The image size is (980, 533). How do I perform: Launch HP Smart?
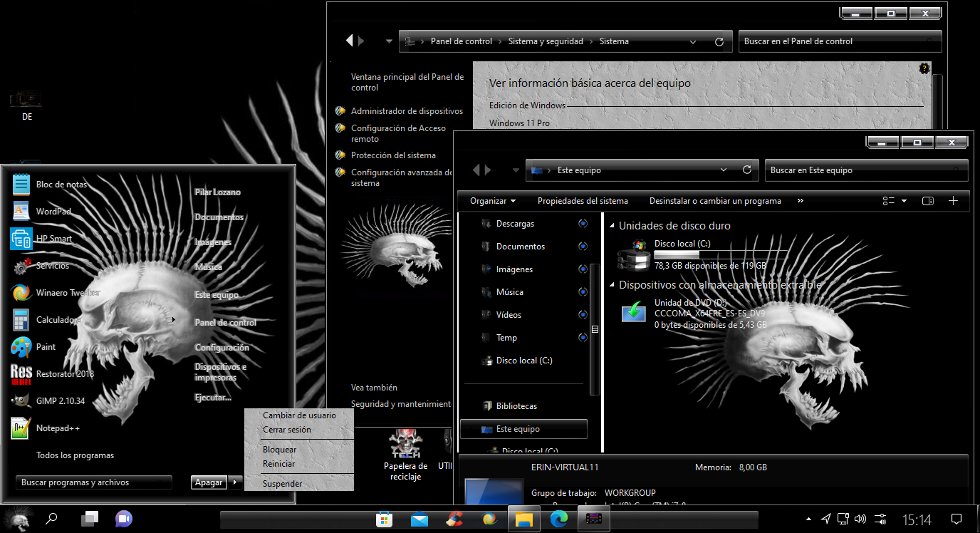[53, 238]
